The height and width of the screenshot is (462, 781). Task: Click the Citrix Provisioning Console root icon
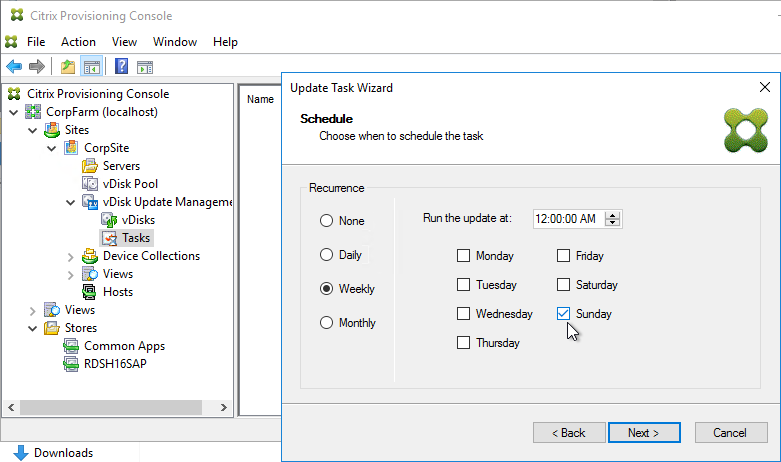coord(14,94)
